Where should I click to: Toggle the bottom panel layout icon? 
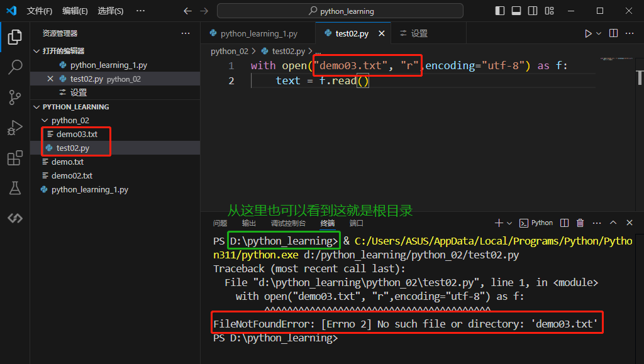(x=516, y=11)
